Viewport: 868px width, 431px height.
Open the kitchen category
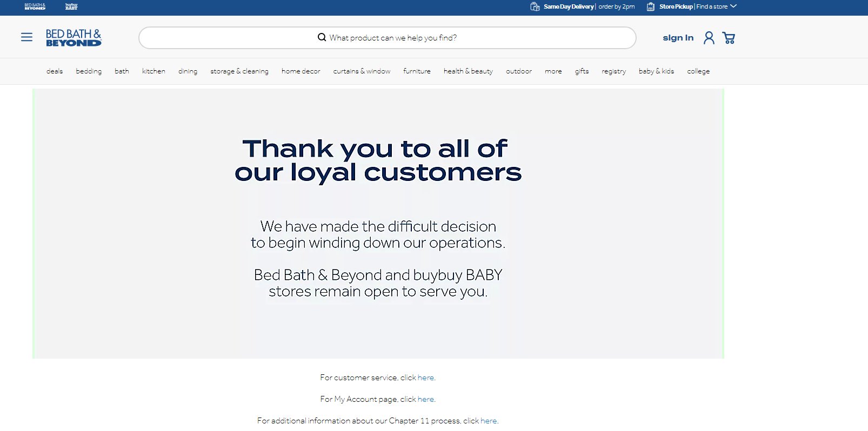153,71
